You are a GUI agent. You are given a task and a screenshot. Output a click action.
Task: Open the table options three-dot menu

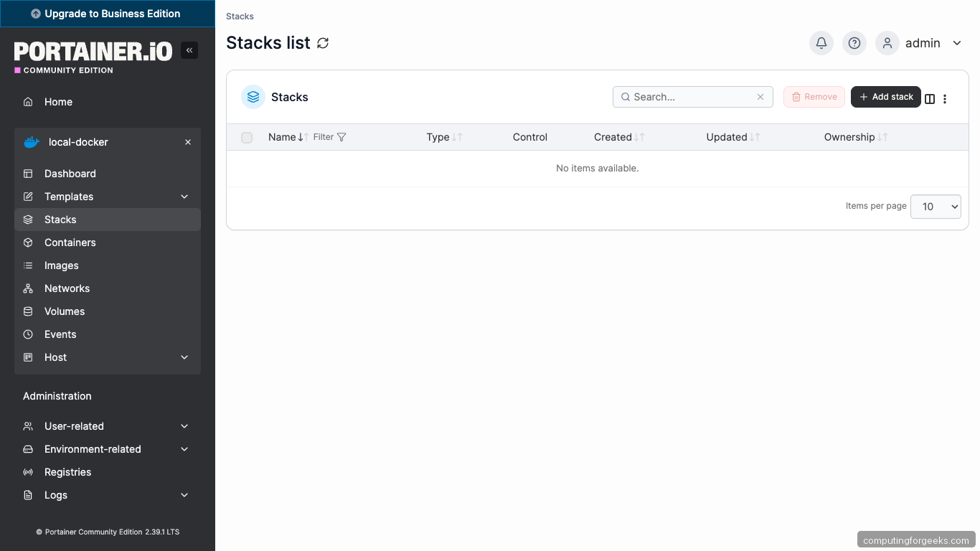pyautogui.click(x=945, y=98)
